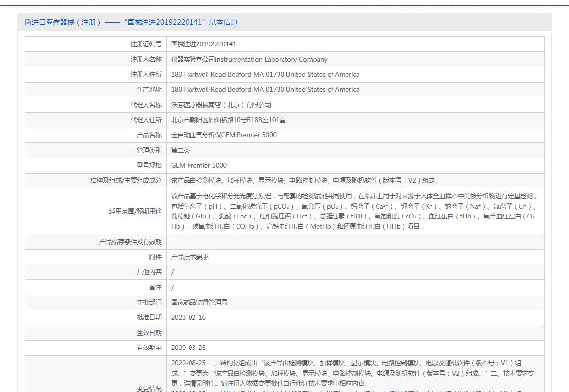Click agent name 沃芬医疗器械商贸（北京）有限公司

[x=221, y=105]
